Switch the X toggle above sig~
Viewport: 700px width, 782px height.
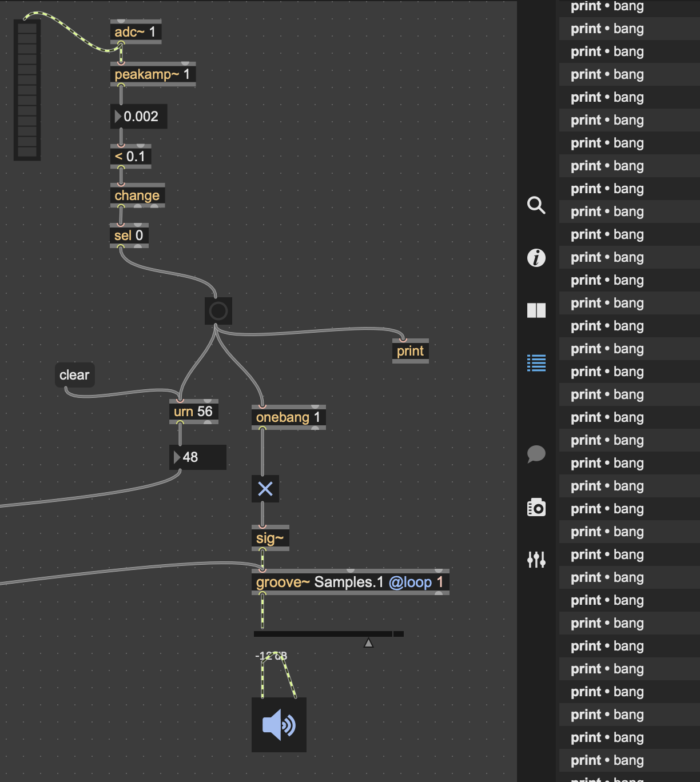click(265, 489)
